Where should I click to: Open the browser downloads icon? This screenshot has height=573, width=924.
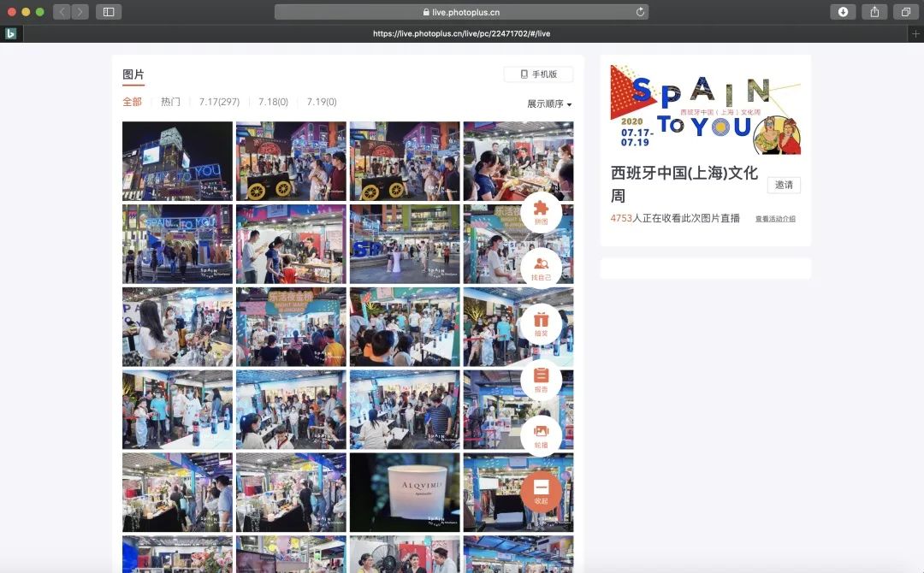click(x=843, y=12)
